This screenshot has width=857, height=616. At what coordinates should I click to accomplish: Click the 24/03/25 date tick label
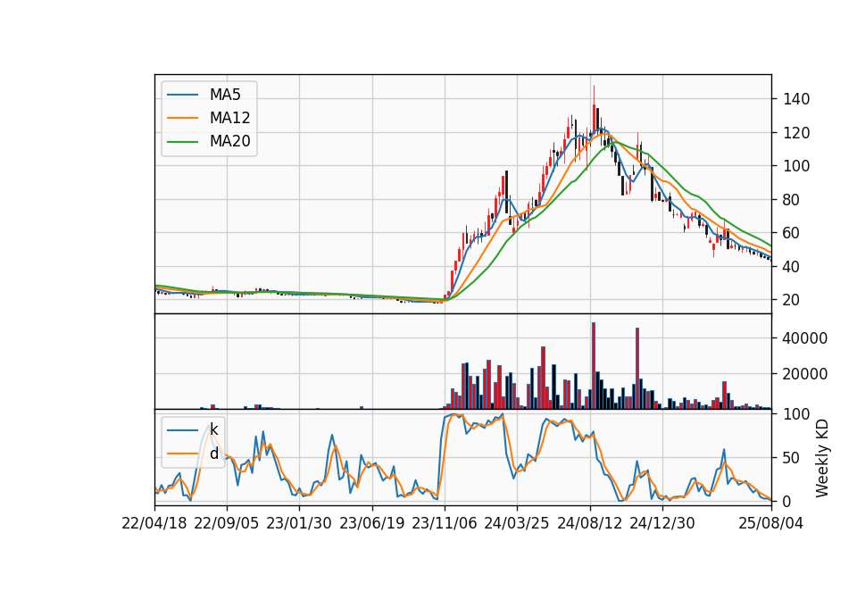(517, 523)
